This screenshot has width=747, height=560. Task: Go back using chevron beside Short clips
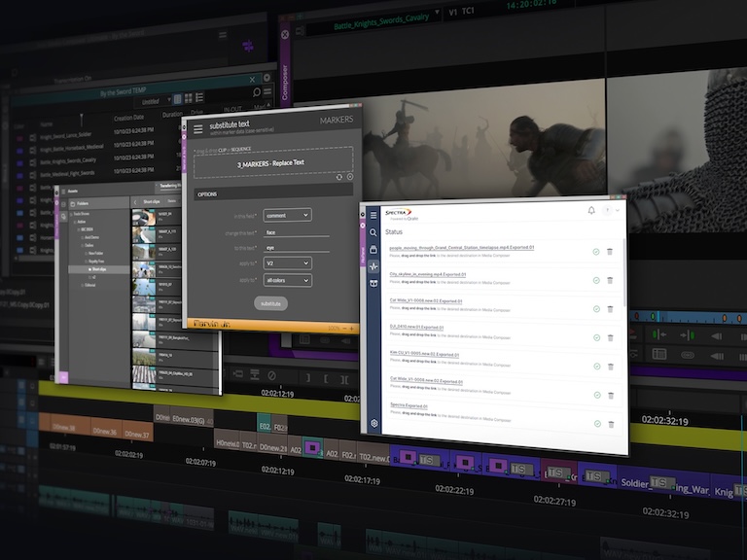135,202
